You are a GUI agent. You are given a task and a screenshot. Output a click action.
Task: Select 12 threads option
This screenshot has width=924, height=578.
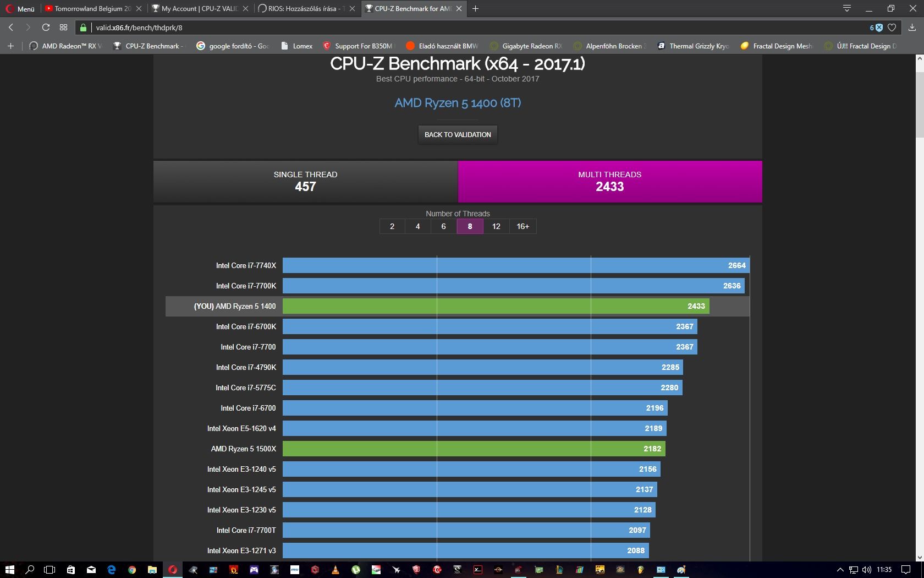click(x=496, y=226)
